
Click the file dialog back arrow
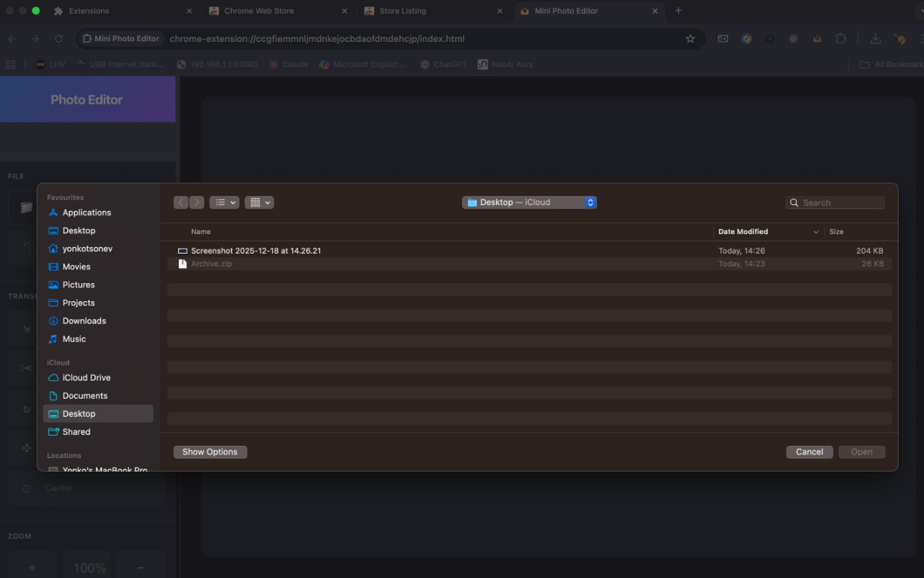(x=181, y=203)
